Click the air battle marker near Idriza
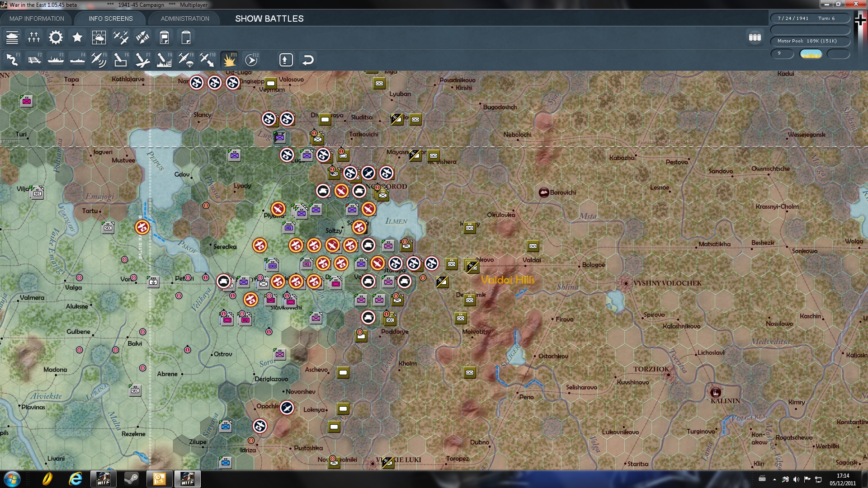The width and height of the screenshot is (868, 488). tap(259, 426)
